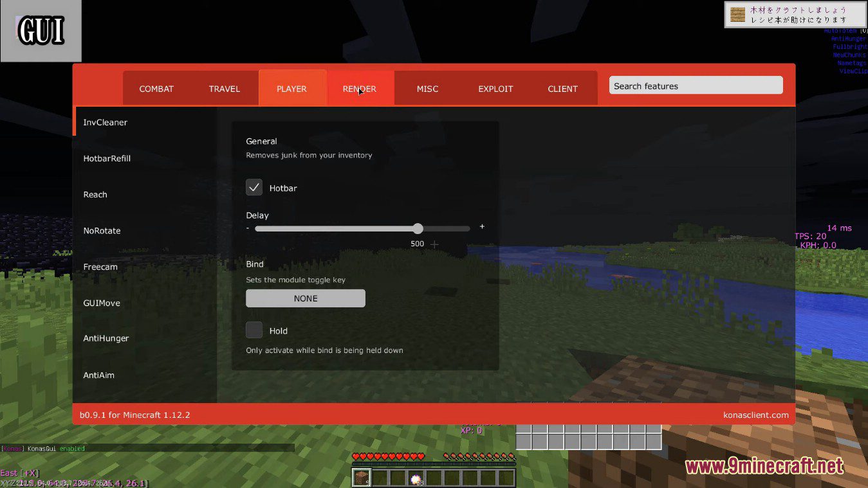Click the Bind section label
Screen dimensions: 868x488
tap(255, 264)
